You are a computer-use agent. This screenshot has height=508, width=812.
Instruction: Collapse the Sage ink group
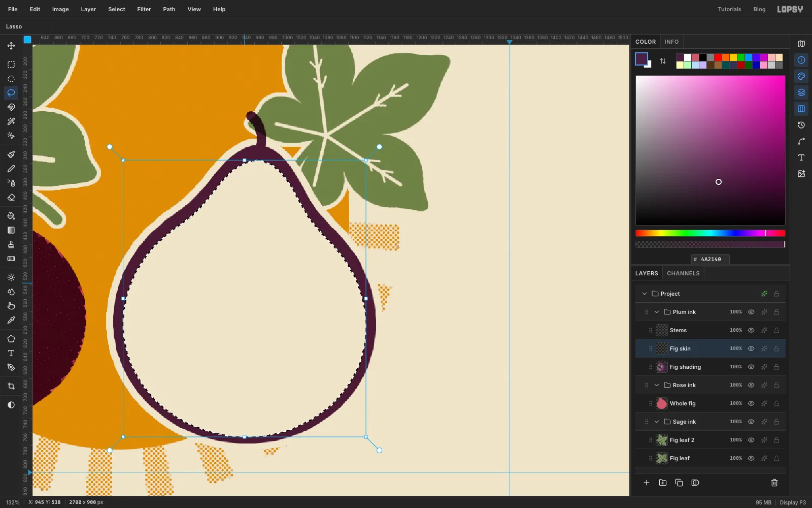pyautogui.click(x=657, y=422)
